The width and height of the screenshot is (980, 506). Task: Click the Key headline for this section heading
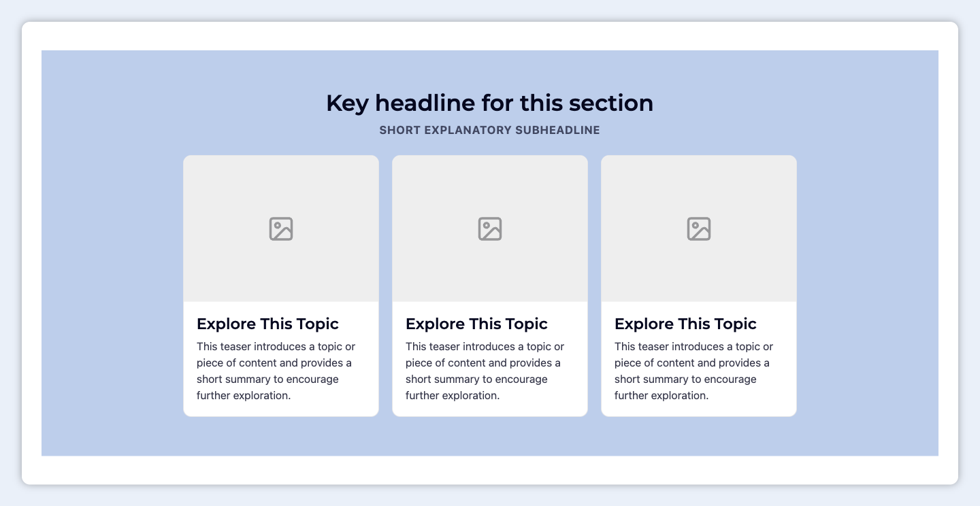point(490,103)
